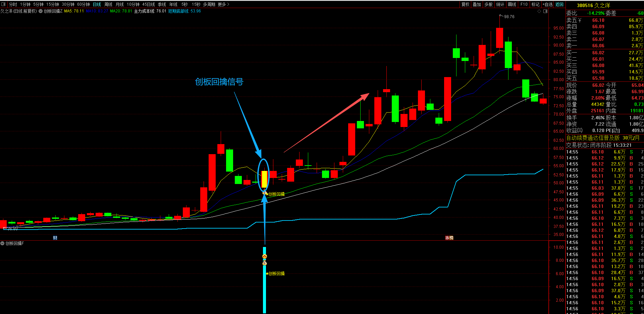Click the 久之洋(日线,前复权) chart title

(x=18, y=11)
